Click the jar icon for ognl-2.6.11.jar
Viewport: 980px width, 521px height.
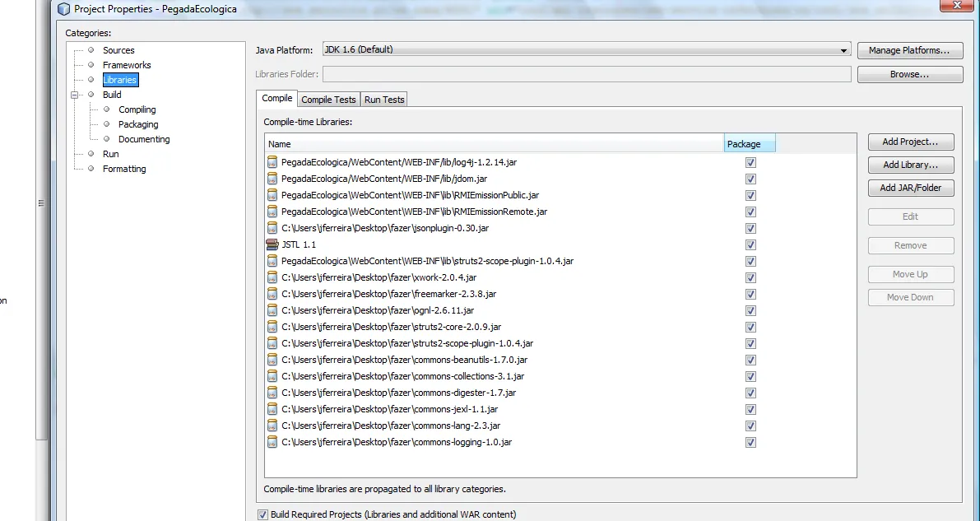[x=272, y=310]
